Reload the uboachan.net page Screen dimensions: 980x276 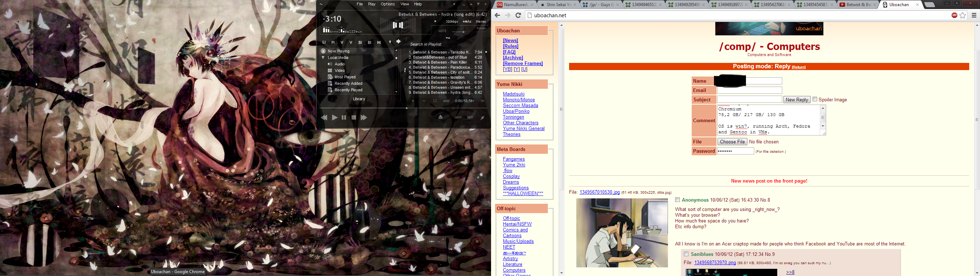[x=518, y=15]
